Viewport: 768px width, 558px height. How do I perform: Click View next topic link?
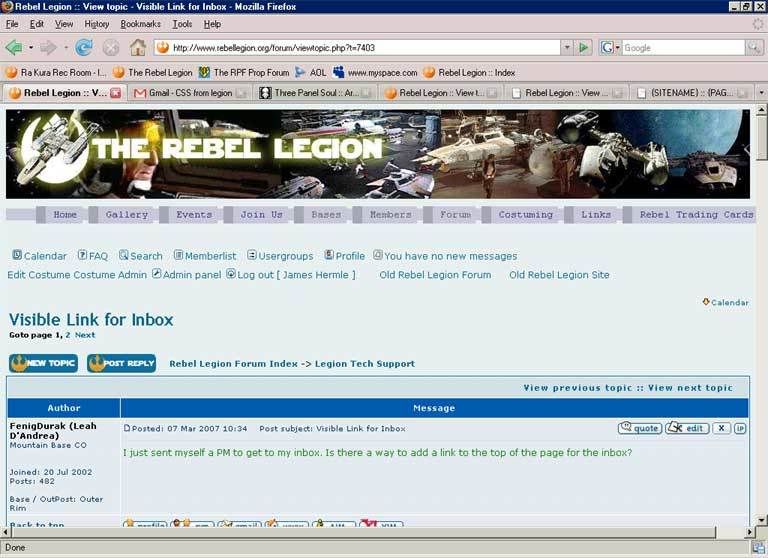pos(690,388)
